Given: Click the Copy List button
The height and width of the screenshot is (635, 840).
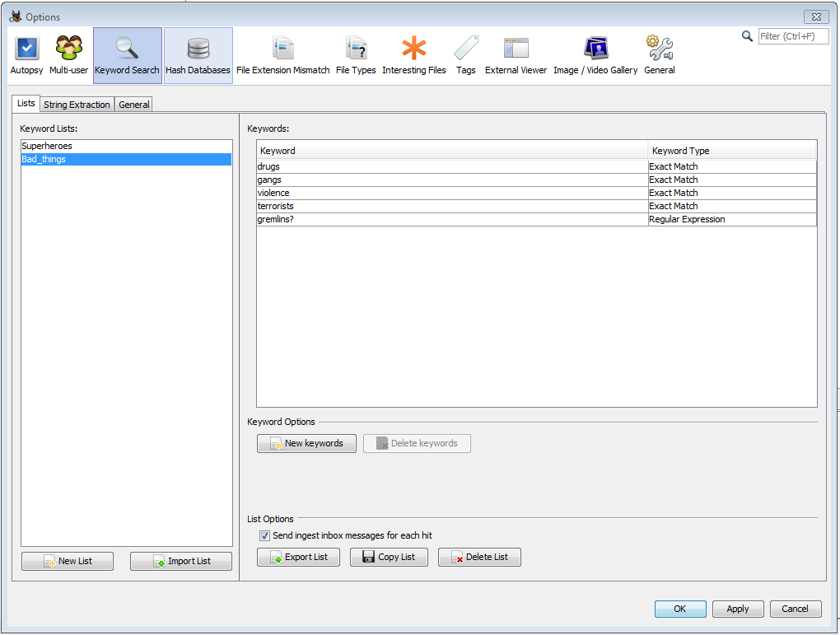Looking at the screenshot, I should (x=389, y=557).
